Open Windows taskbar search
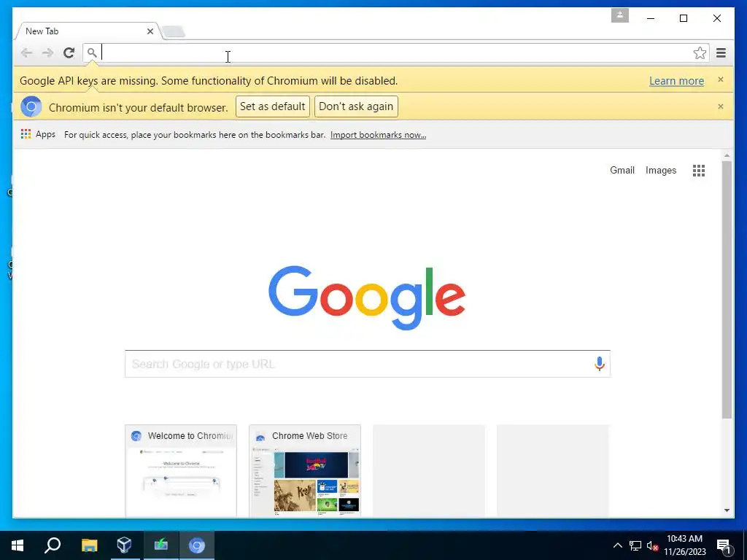Viewport: 747px width, 560px height. (53, 545)
